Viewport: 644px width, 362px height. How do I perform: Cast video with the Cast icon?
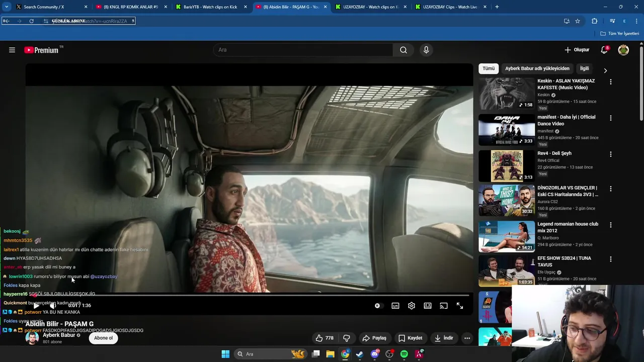(444, 306)
